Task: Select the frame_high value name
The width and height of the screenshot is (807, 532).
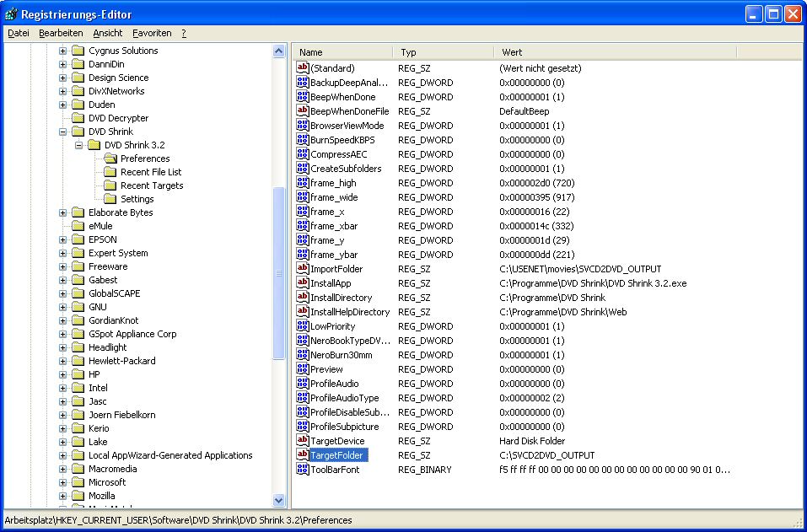Action: pos(333,183)
